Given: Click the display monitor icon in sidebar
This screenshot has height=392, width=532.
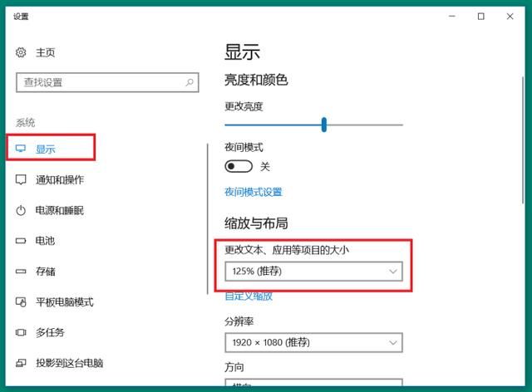Looking at the screenshot, I should (21, 149).
